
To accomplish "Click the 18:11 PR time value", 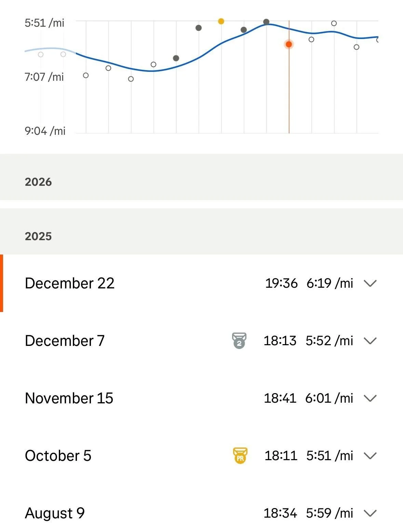I will 281,456.
